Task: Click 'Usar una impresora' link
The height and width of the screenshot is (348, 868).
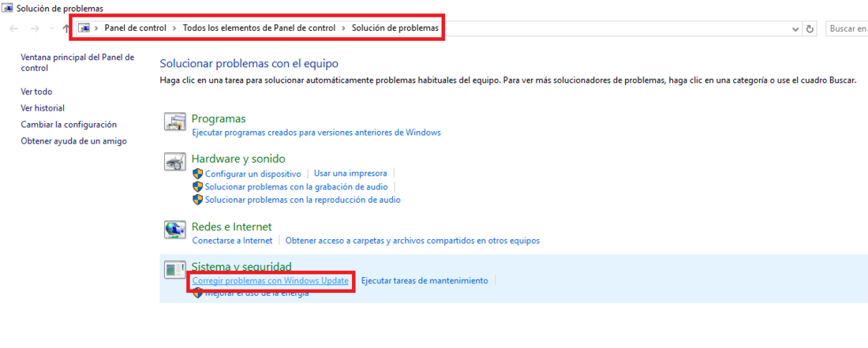Action: tap(350, 173)
